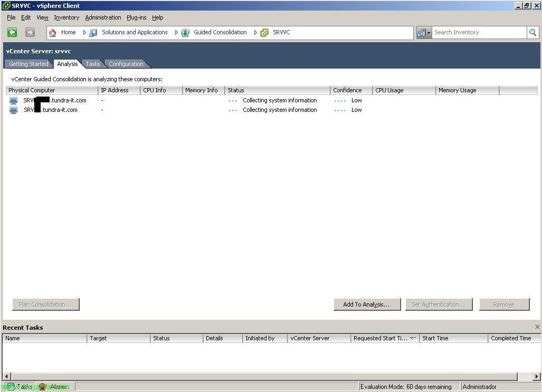This screenshot has width=542, height=392.
Task: Select the Analysis tab
Action: (68, 64)
